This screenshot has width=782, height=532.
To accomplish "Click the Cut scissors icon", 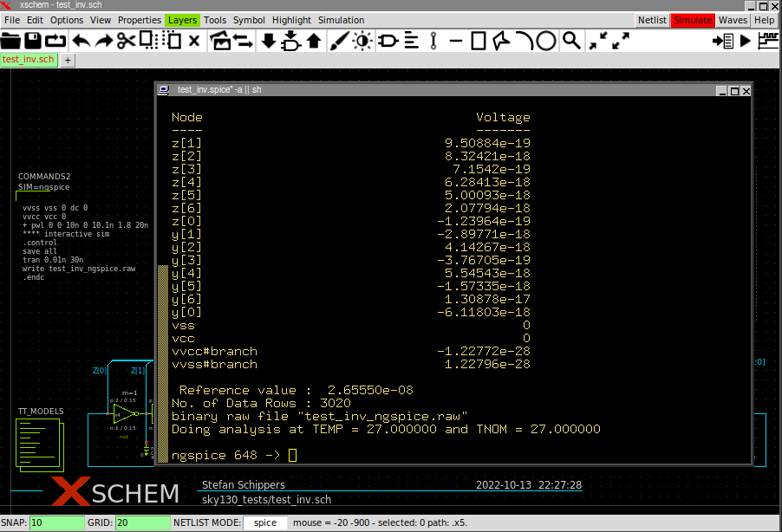I will (x=127, y=41).
